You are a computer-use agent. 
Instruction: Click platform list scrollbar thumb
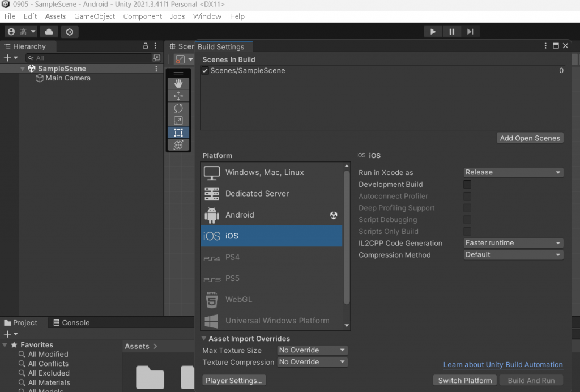coord(347,237)
